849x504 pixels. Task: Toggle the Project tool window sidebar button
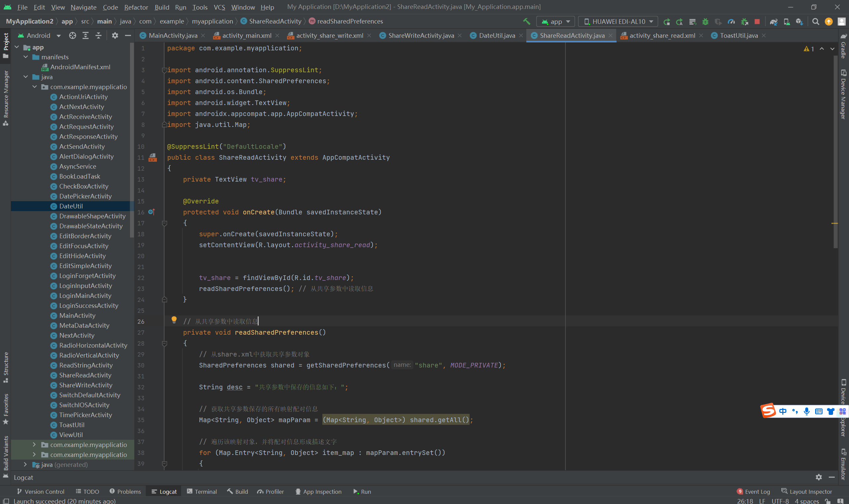(6, 45)
